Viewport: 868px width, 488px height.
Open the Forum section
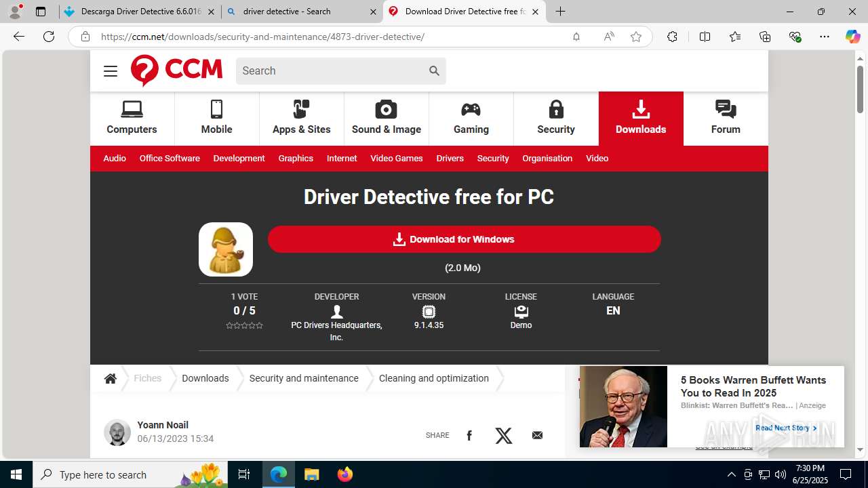[726, 118]
